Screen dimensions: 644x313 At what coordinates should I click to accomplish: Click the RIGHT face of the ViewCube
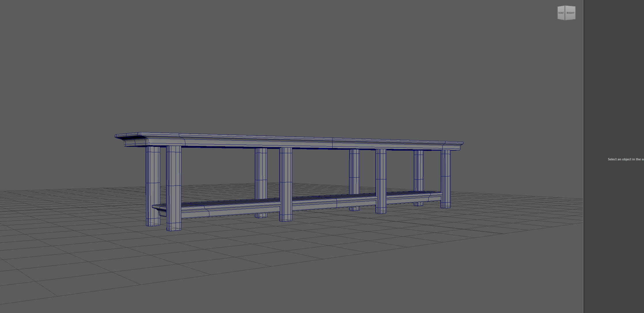[570, 13]
